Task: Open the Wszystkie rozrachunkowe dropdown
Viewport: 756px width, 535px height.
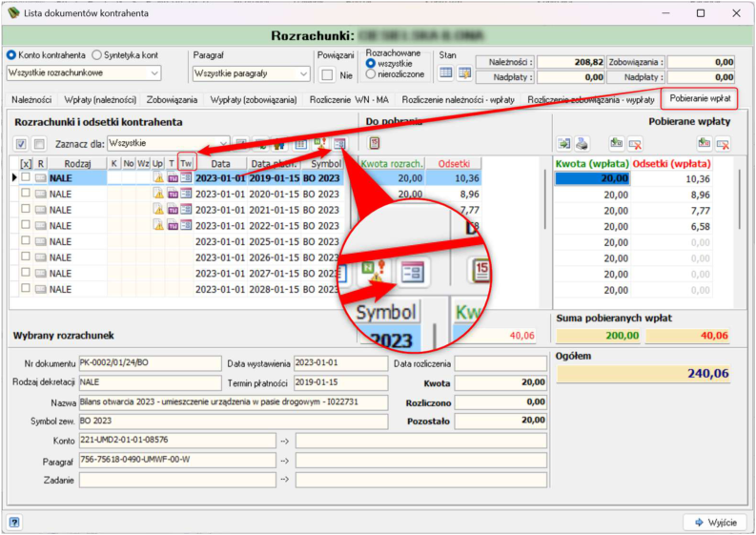Action: [x=84, y=72]
